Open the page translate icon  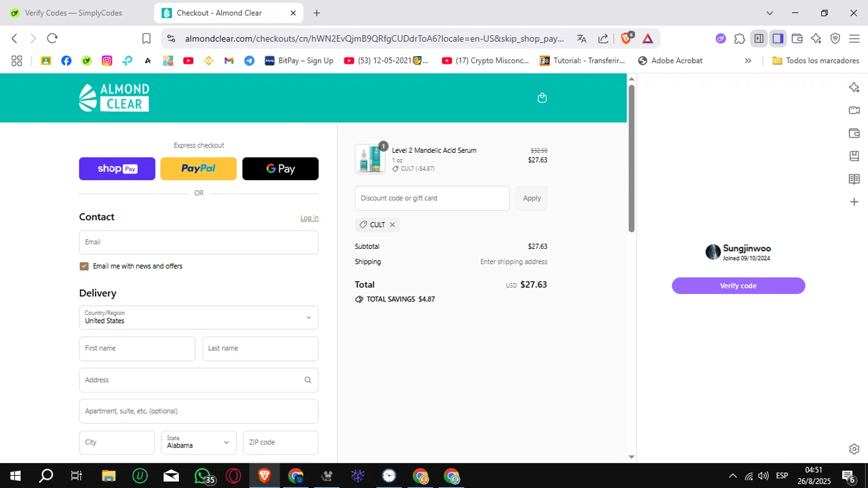coord(582,39)
